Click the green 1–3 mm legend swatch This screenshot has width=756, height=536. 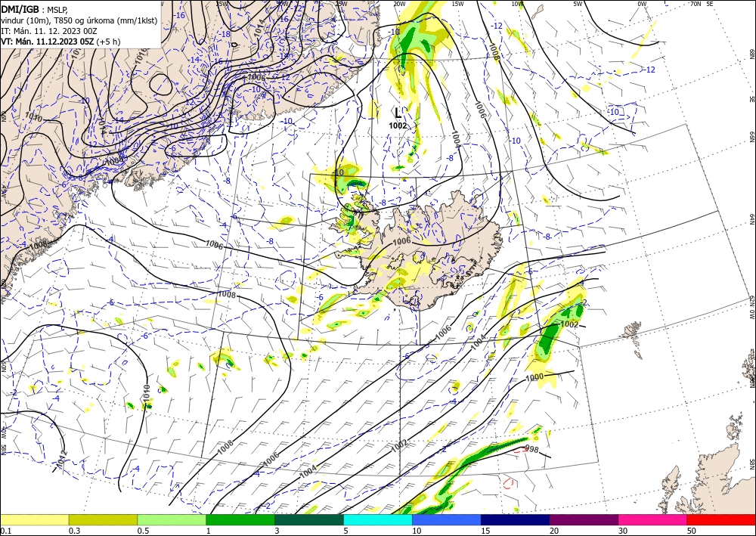click(240, 519)
